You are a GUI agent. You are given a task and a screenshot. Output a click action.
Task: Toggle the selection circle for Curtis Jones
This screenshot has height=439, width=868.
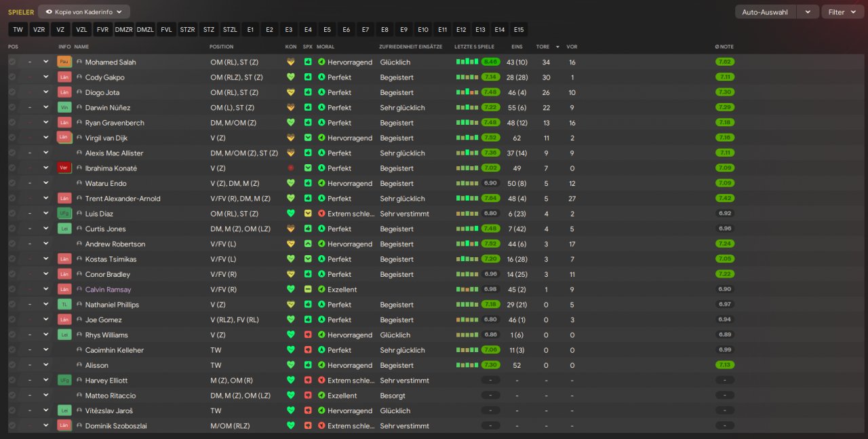point(12,229)
